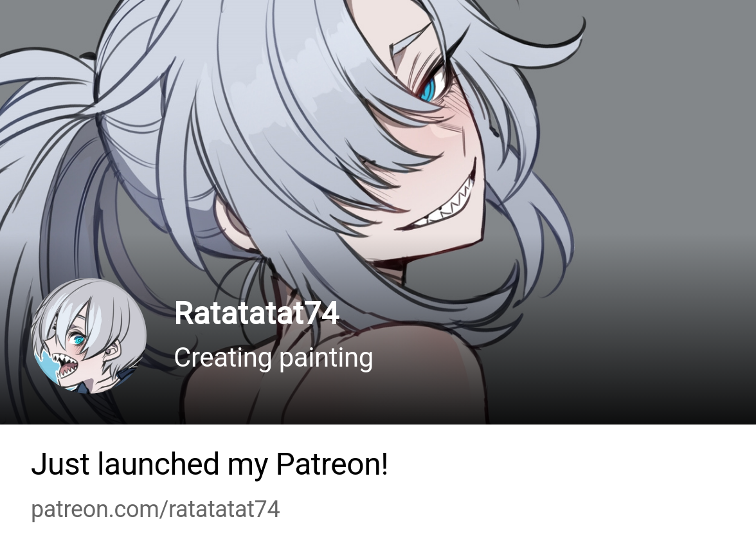Click the word Patreon! in the headline
756x548 pixels.
coord(332,464)
